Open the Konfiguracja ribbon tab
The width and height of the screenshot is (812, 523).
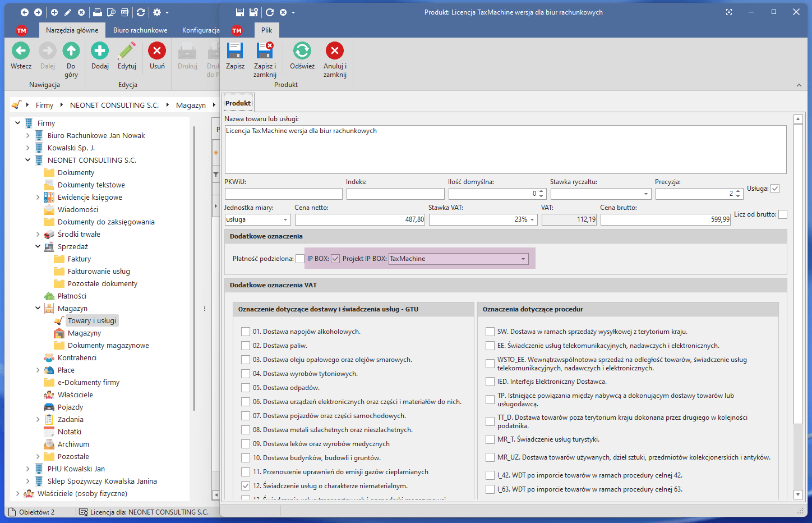(x=200, y=30)
